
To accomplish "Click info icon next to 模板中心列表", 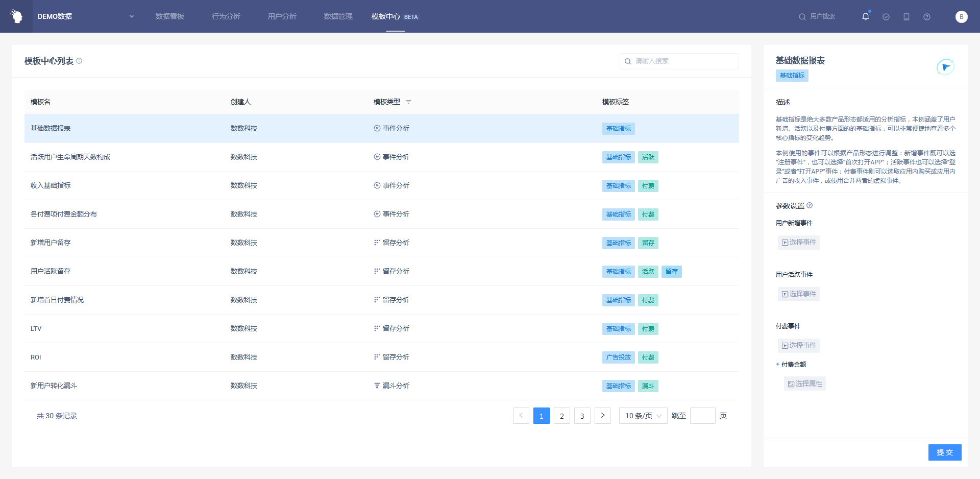I will [79, 61].
